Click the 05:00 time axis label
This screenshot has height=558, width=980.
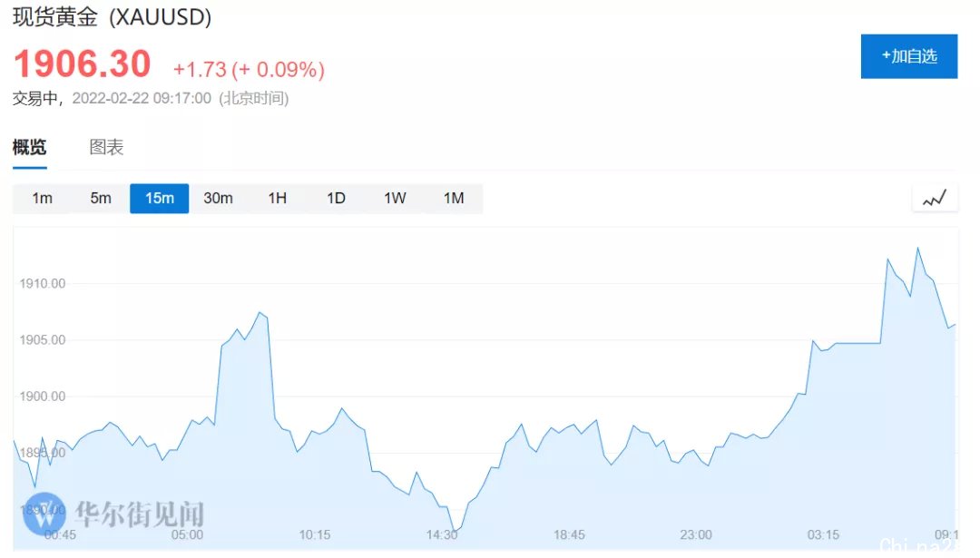tap(187, 535)
